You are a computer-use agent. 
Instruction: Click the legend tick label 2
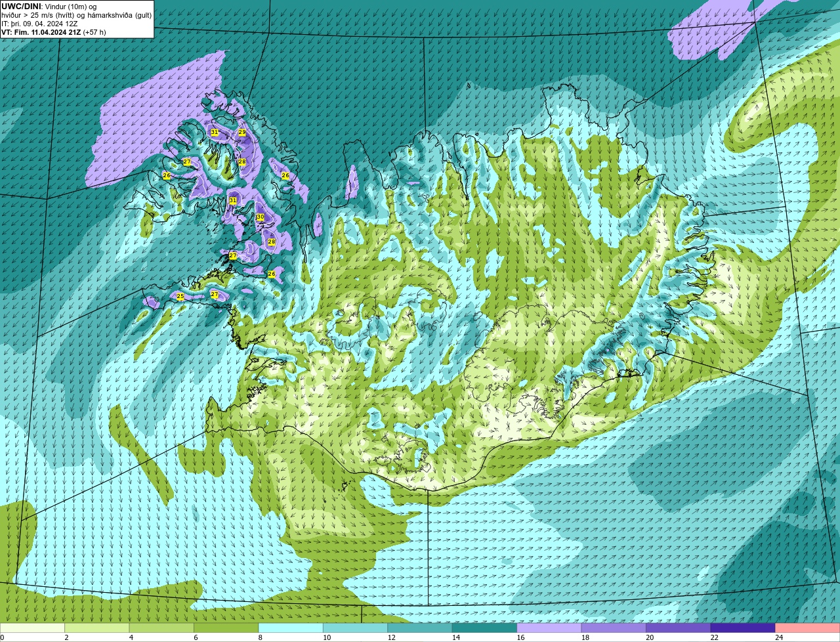pyautogui.click(x=66, y=637)
